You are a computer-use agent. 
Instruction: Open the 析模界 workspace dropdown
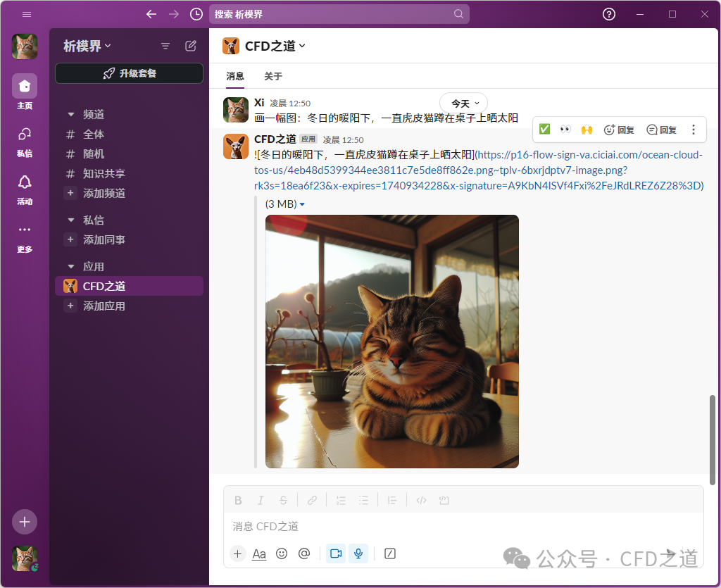point(87,46)
